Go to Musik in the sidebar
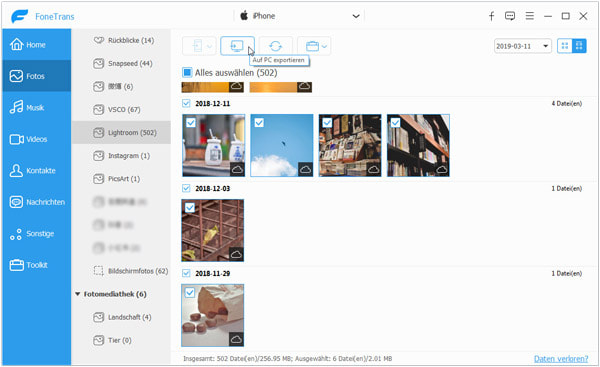The width and height of the screenshot is (600, 367). (37, 108)
